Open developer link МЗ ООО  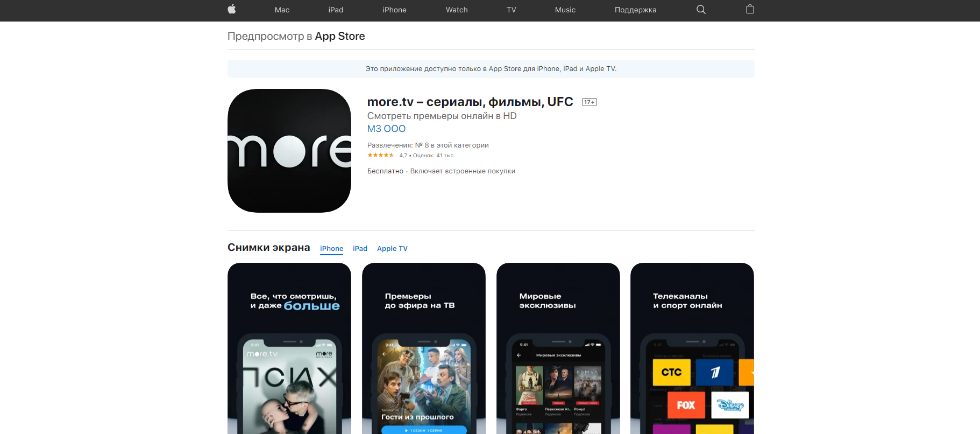tap(386, 129)
